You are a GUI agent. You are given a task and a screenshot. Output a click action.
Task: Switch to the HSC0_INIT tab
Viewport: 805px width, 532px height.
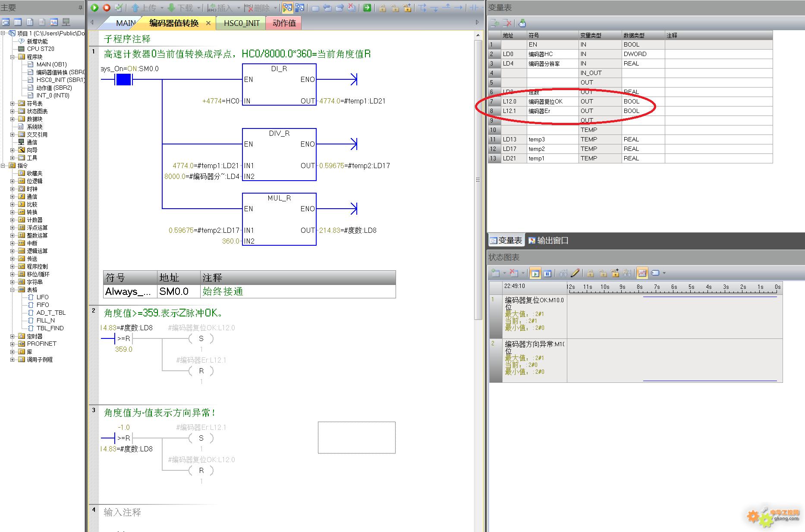tap(242, 23)
